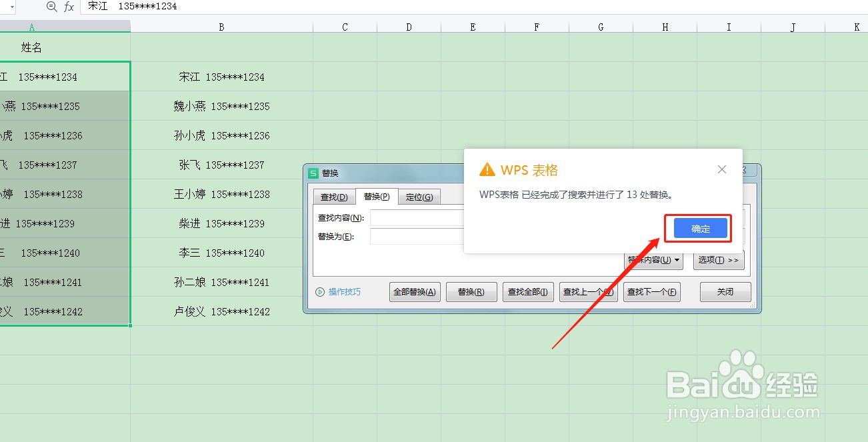Screen dimensions: 868x442
Task: Click the zoom magnifier icon in formula bar
Action: click(x=52, y=6)
